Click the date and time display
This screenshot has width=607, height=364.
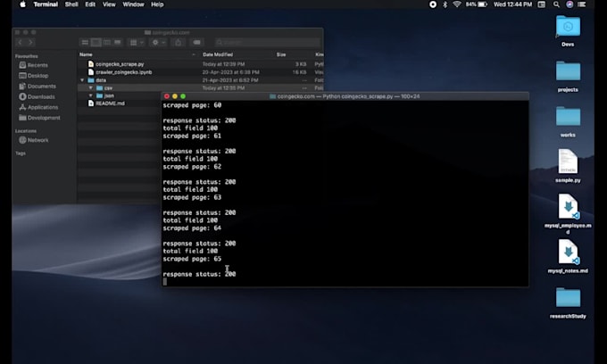(512, 4)
